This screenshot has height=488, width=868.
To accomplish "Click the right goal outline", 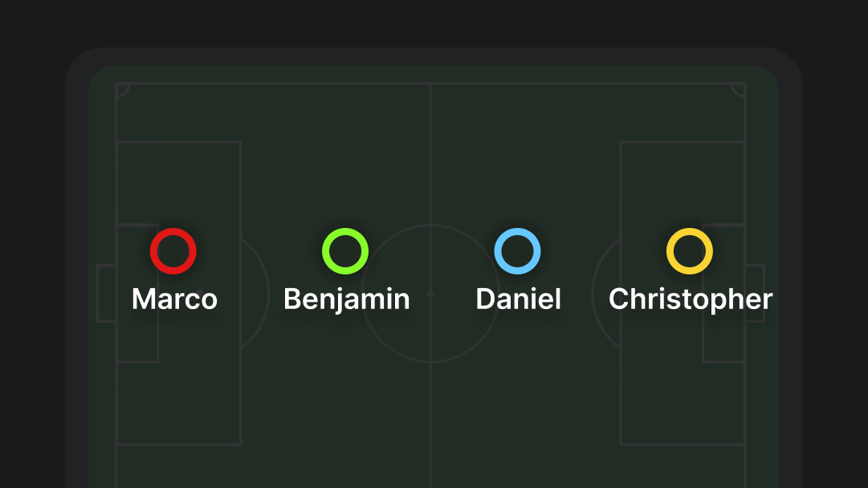I will tap(755, 293).
